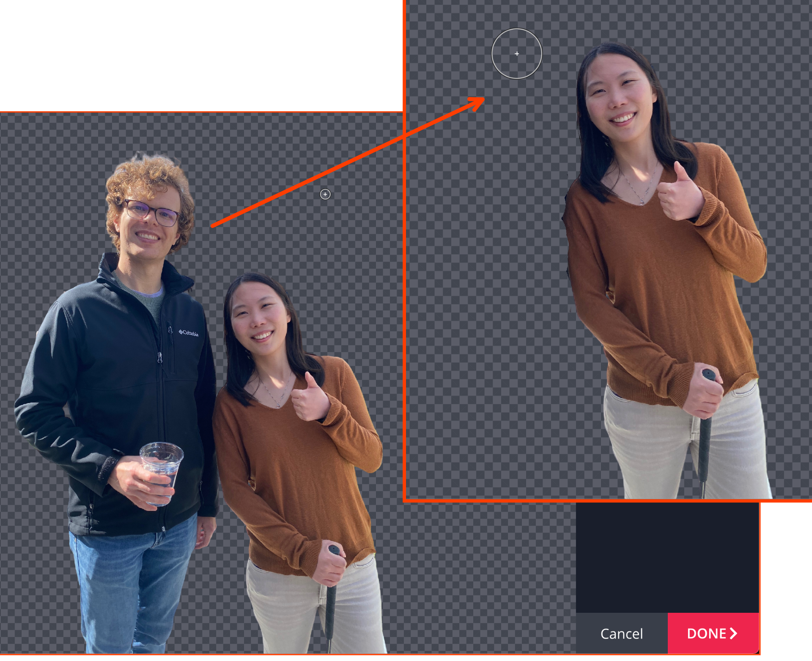Click the large brush circle in the zoomed view
812x661 pixels.
pos(516,54)
